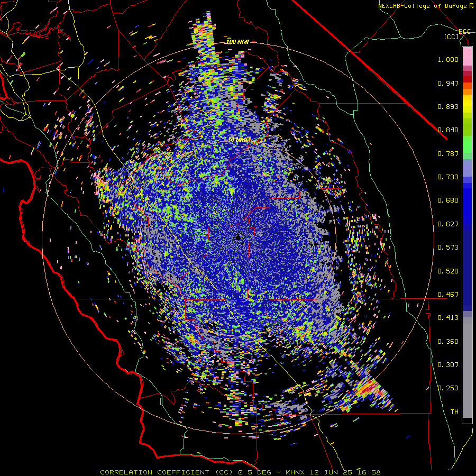The width and height of the screenshot is (476, 476).
Task: Pick the black swatch at the color bar bottom
Action: point(467,421)
